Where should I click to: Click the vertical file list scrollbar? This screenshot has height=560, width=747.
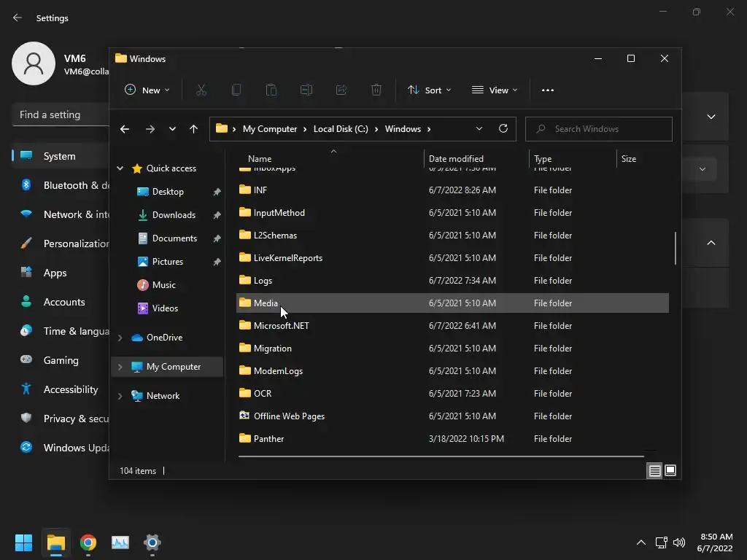coord(675,248)
